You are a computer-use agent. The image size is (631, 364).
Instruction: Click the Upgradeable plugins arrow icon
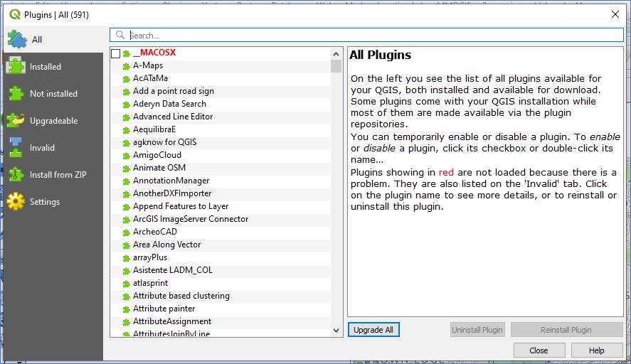(x=16, y=120)
